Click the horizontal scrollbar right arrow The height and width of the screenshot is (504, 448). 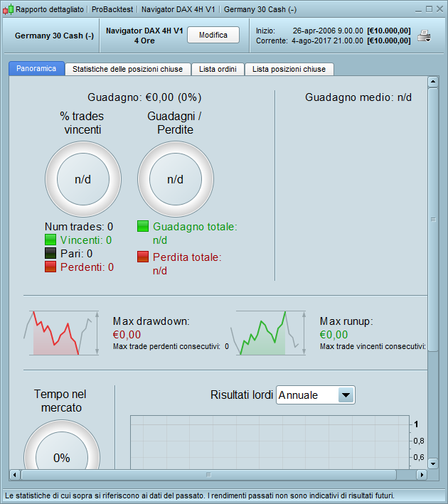pos(422,474)
